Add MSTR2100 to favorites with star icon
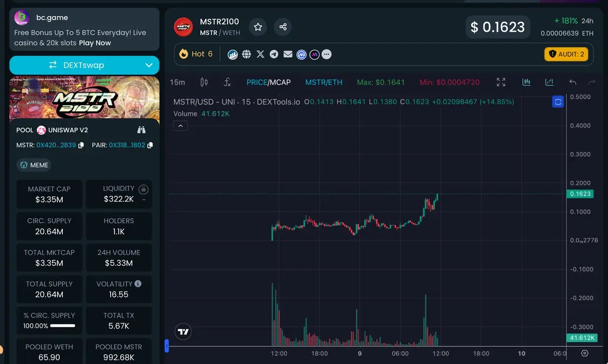 [258, 27]
